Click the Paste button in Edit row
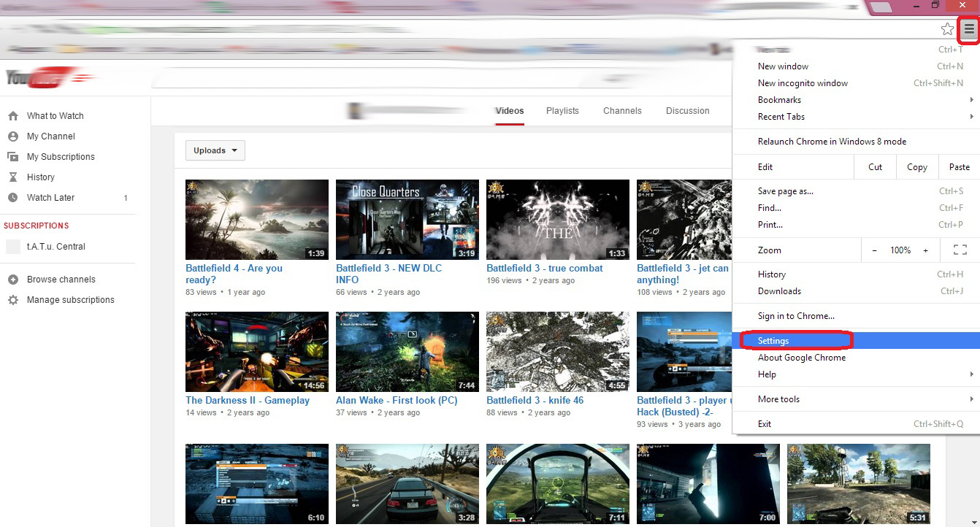This screenshot has height=527, width=980. (x=960, y=167)
